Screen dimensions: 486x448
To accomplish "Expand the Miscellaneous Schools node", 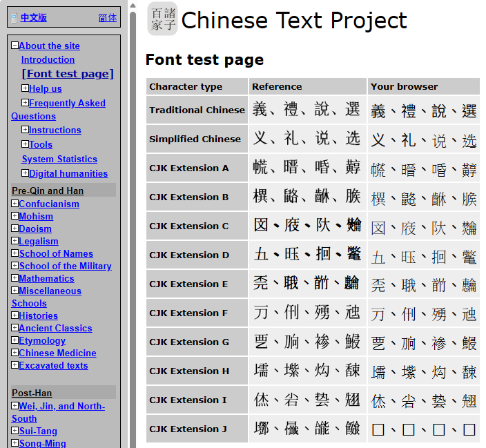I will (x=14, y=290).
